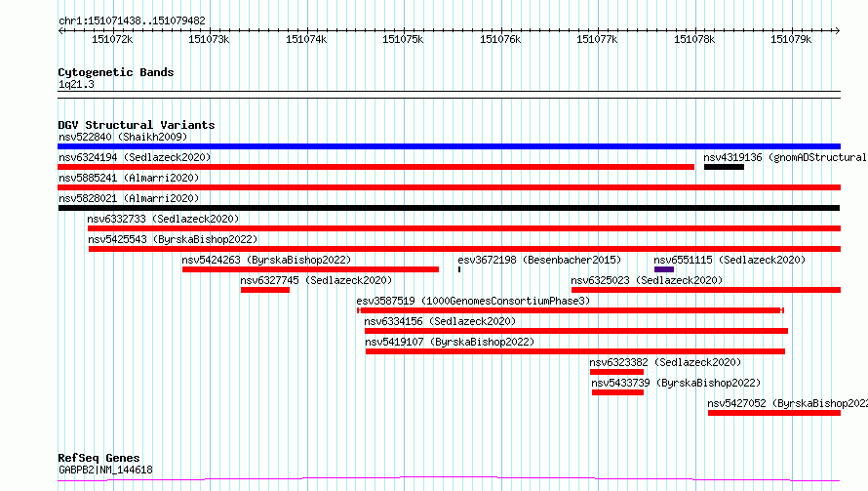Click the 151073k ruler tick label
This screenshot has height=491, width=868.
[x=209, y=40]
